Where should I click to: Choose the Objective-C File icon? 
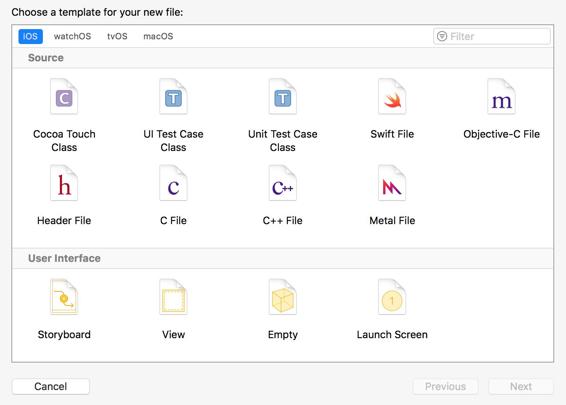[x=501, y=97]
